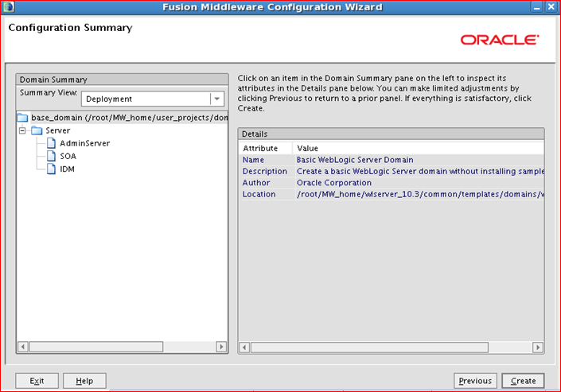This screenshot has height=392, width=561.
Task: Click right arrow of Details scrollbar
Action: pyautogui.click(x=538, y=347)
